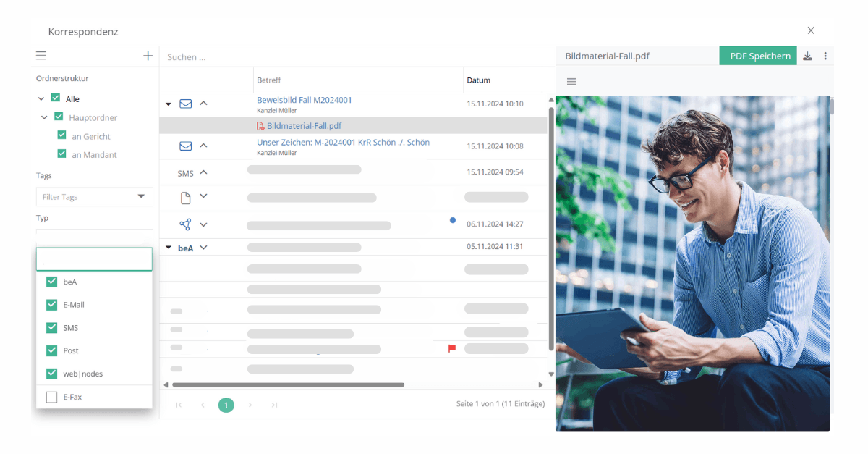Enable the E-Fax type filter
868x454 pixels.
[51, 397]
